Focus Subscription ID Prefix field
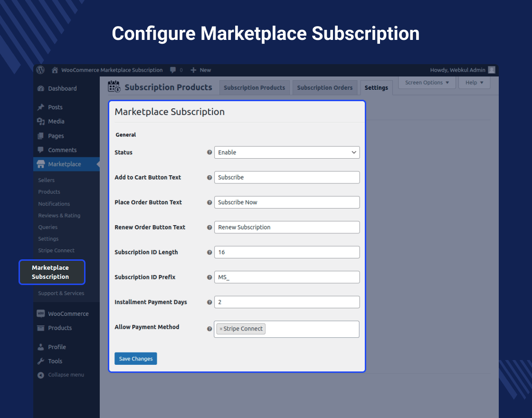This screenshot has height=418, width=532. tap(287, 277)
